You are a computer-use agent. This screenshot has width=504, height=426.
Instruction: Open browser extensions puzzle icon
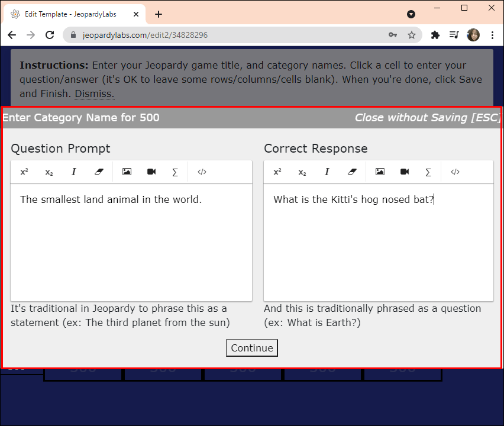point(435,35)
